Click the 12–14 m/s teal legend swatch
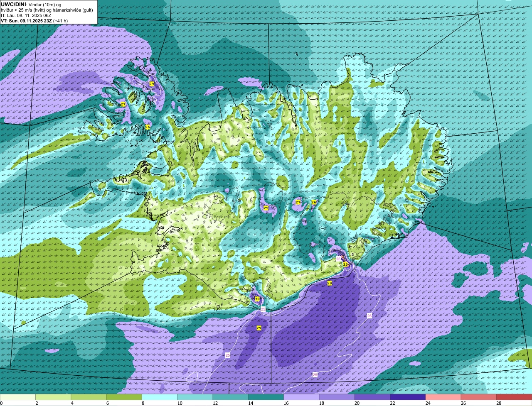Screen dimensions: 532x406 coord(231,397)
